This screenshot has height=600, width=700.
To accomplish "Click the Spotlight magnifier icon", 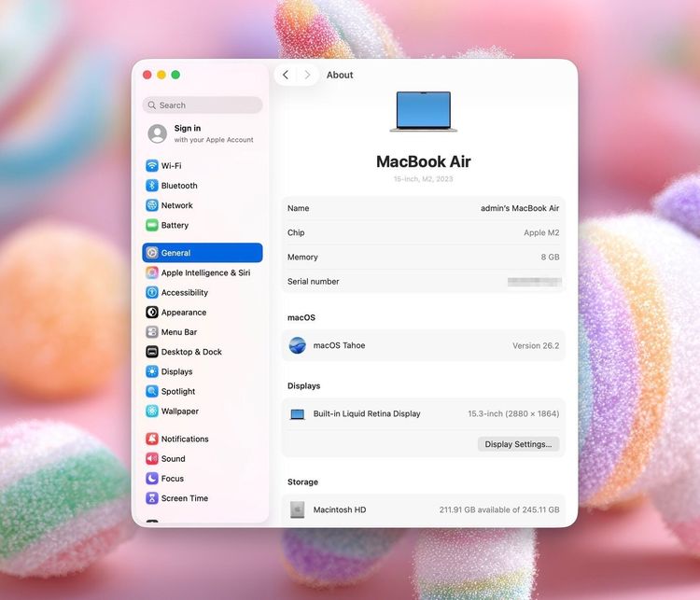I will [152, 391].
